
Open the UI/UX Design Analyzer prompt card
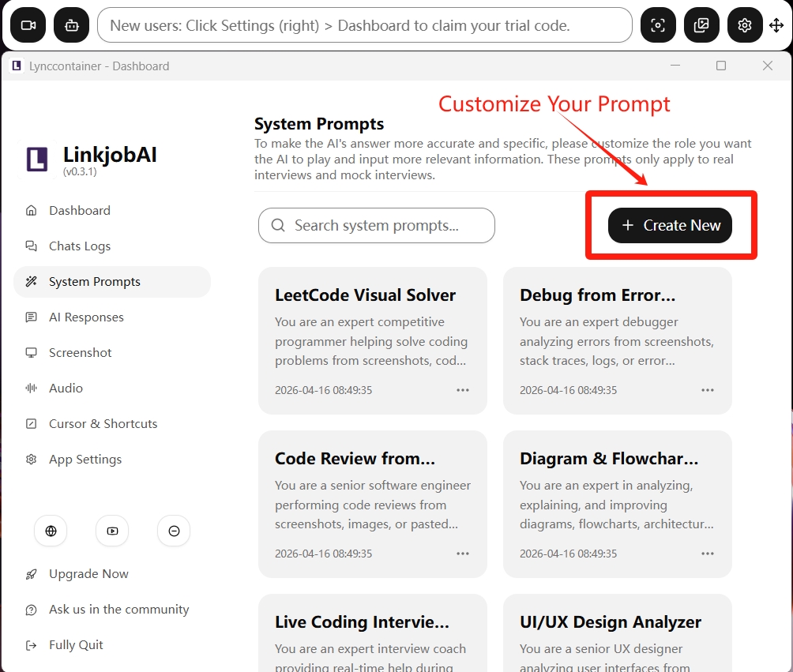click(618, 633)
